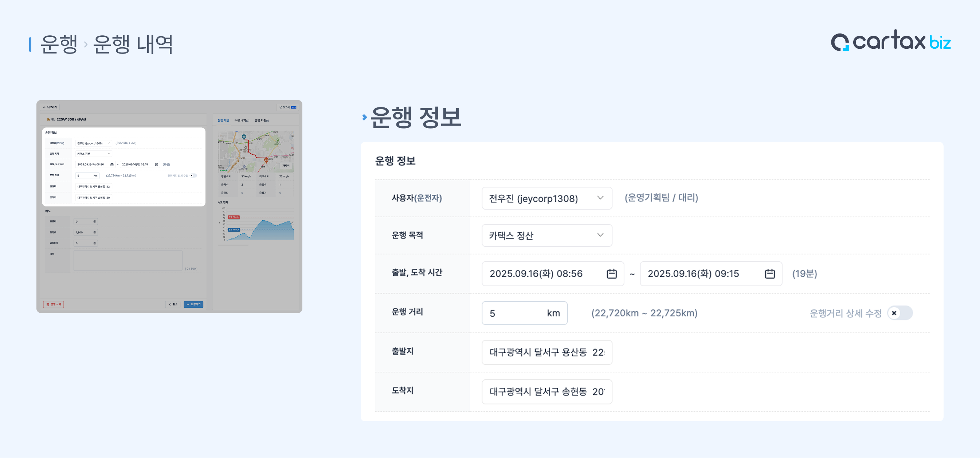Click the 출발지 address field in large panel
This screenshot has width=980, height=458.
(546, 352)
